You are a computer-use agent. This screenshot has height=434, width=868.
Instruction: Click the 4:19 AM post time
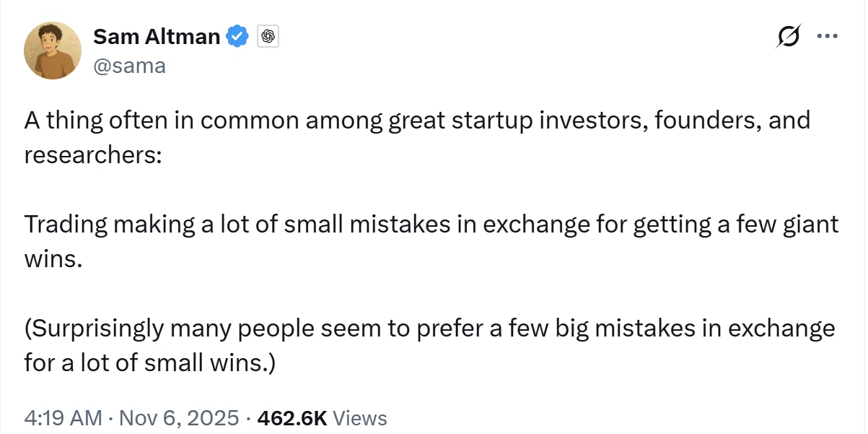(x=61, y=418)
